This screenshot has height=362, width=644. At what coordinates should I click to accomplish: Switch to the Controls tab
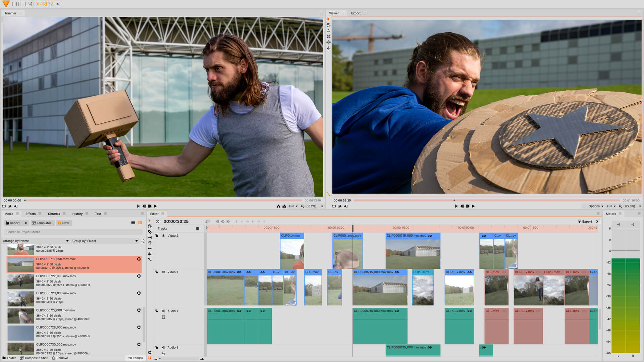click(53, 214)
